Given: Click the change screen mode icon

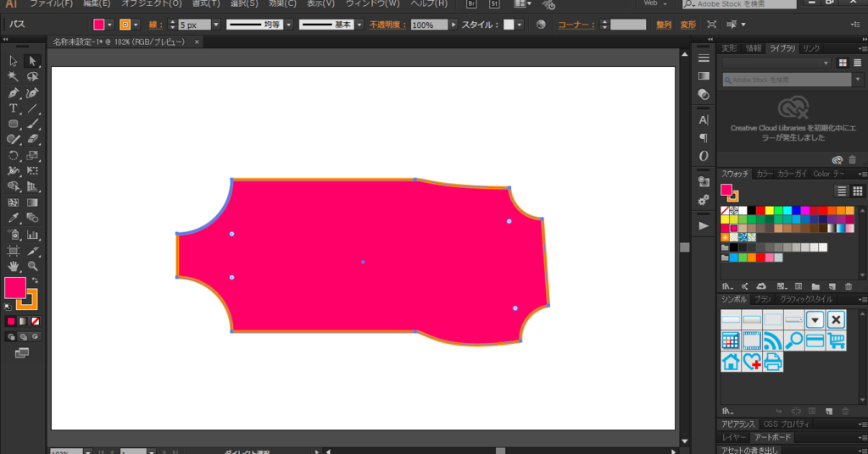Looking at the screenshot, I should coord(22,353).
